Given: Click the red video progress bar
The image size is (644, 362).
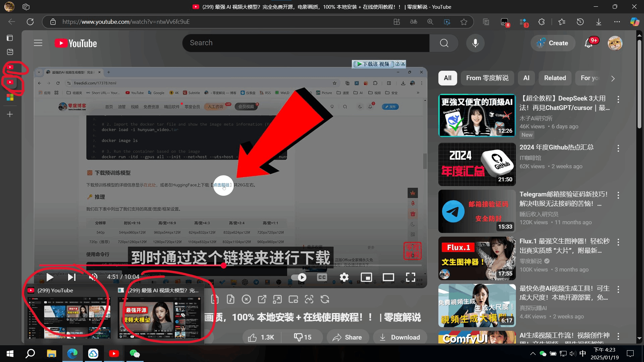Looking at the screenshot, I should (x=134, y=265).
